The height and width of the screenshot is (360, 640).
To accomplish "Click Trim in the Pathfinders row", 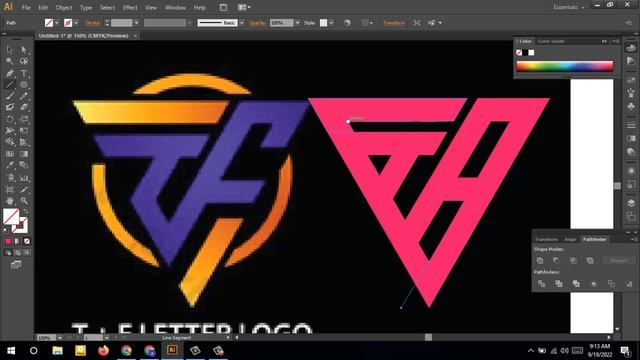I will (559, 284).
